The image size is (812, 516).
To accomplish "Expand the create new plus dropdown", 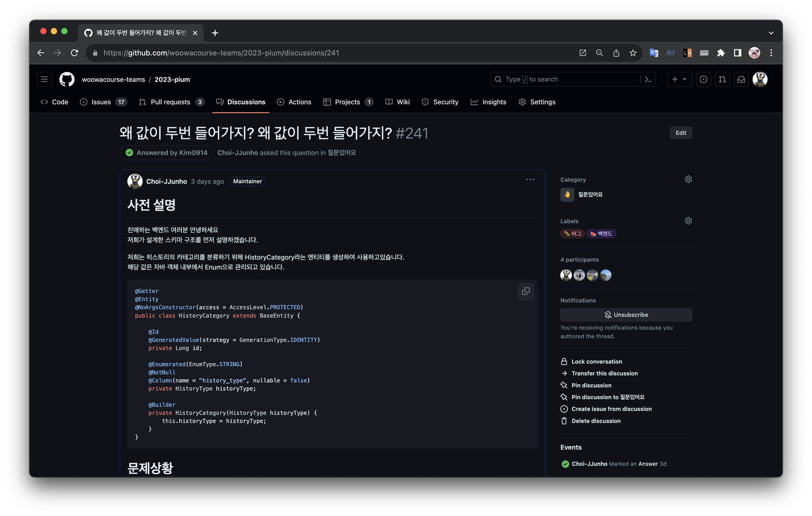I will tap(679, 79).
